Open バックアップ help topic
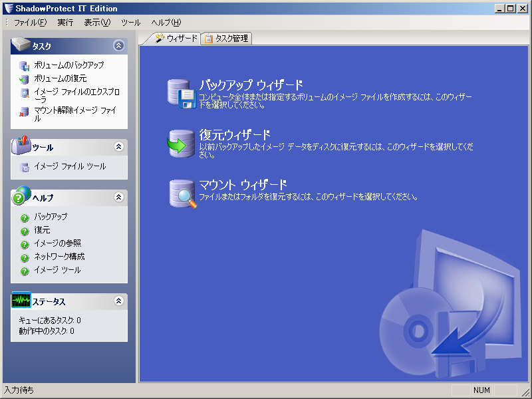 (51, 217)
